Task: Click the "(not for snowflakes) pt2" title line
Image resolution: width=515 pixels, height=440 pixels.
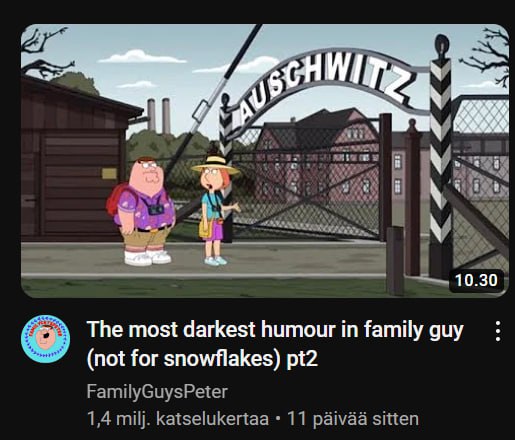Action: [x=202, y=359]
